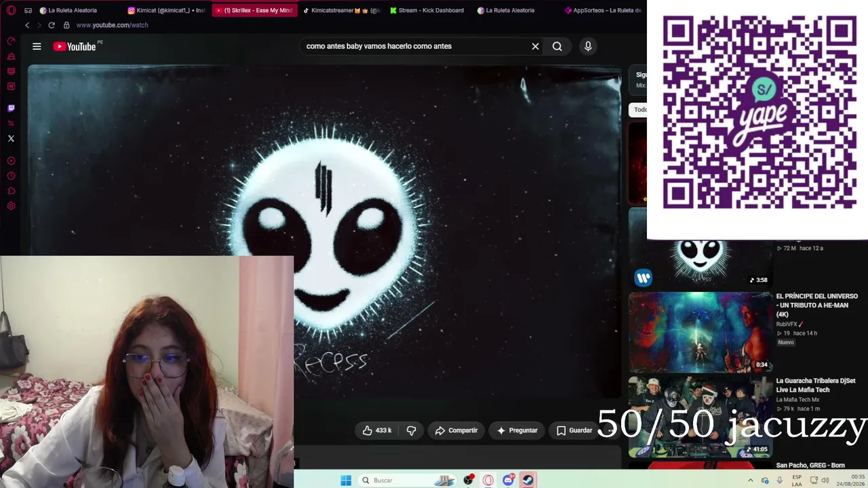Clear the YouTube search query
The image size is (868, 488).
pos(535,46)
